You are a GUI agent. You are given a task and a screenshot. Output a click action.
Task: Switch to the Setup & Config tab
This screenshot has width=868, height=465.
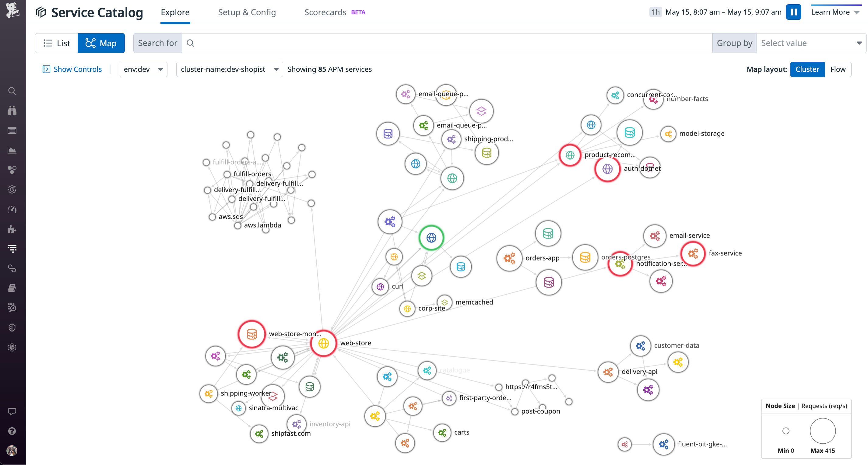[247, 12]
